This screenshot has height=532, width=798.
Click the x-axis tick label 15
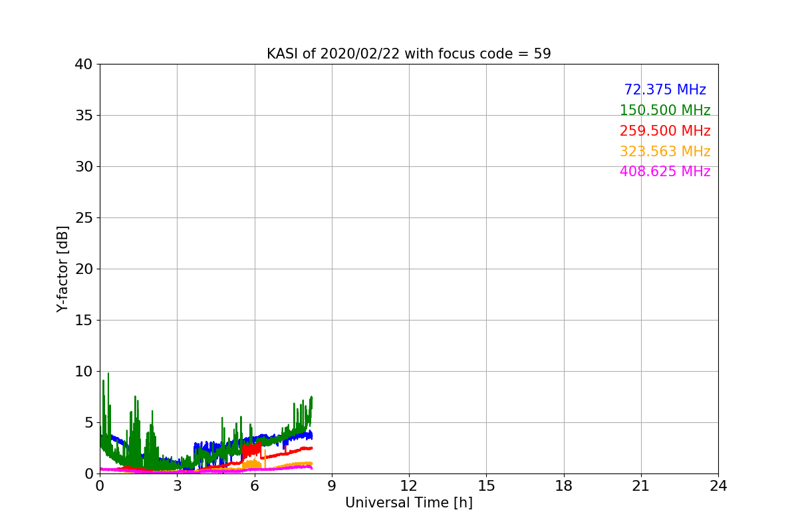pyautogui.click(x=486, y=486)
